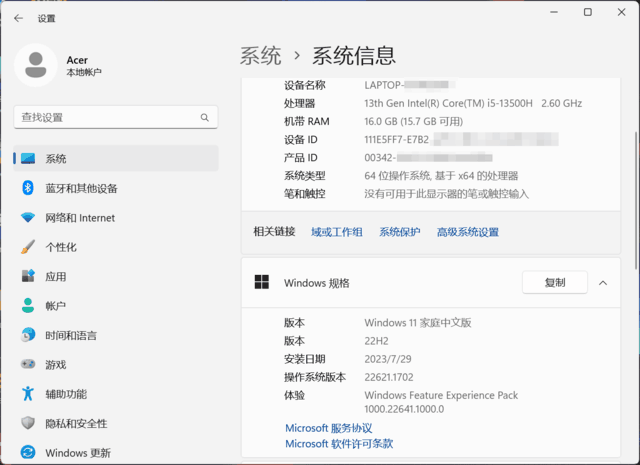Click the 应用 apps icon

(x=28, y=276)
